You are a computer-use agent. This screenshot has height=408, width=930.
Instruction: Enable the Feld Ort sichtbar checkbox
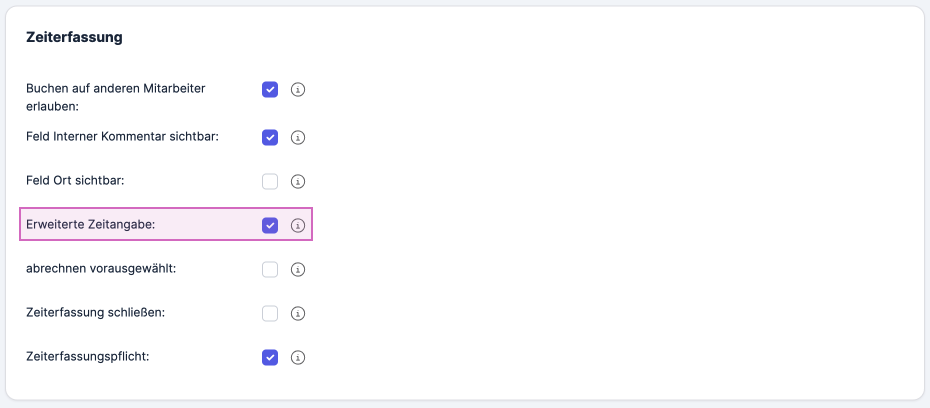270,181
